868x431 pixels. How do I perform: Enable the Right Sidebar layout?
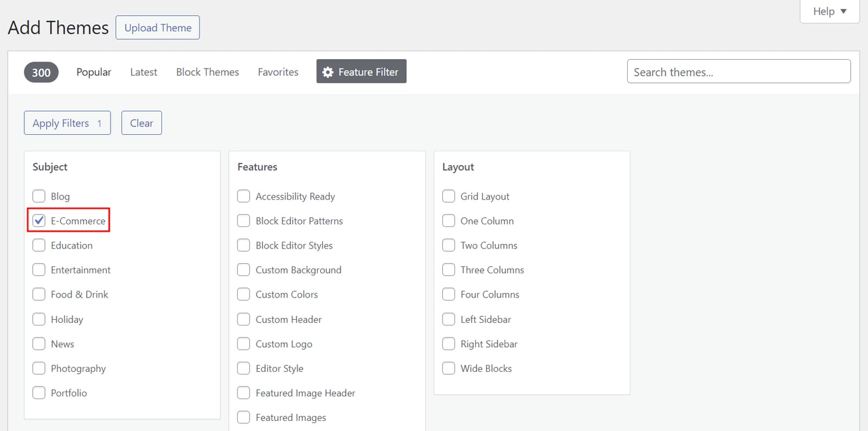tap(449, 343)
